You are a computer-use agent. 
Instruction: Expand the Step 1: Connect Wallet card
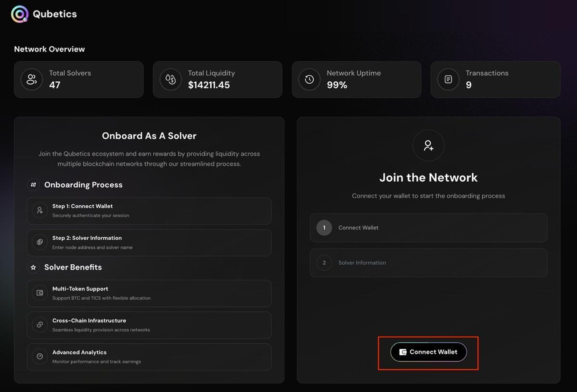[149, 210]
